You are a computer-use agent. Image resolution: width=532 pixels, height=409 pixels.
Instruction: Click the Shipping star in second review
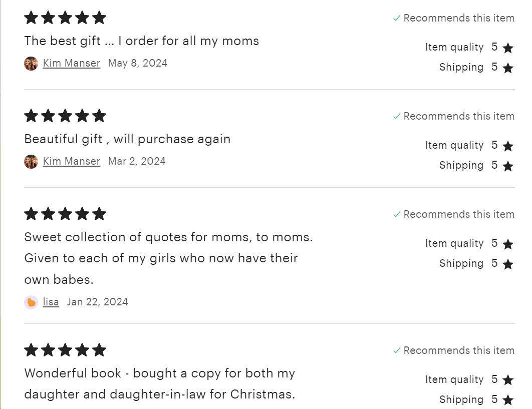tap(508, 166)
